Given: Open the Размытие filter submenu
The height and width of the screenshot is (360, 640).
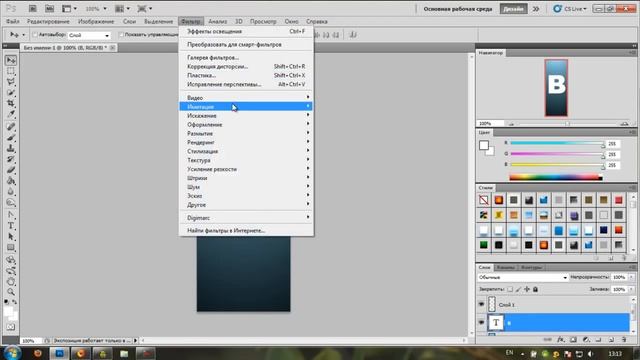Looking at the screenshot, I should coord(246,133).
